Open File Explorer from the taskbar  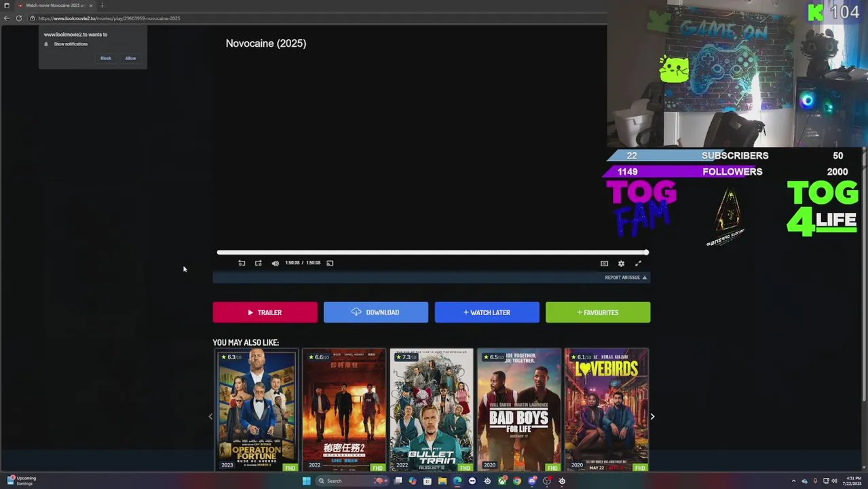(x=442, y=481)
